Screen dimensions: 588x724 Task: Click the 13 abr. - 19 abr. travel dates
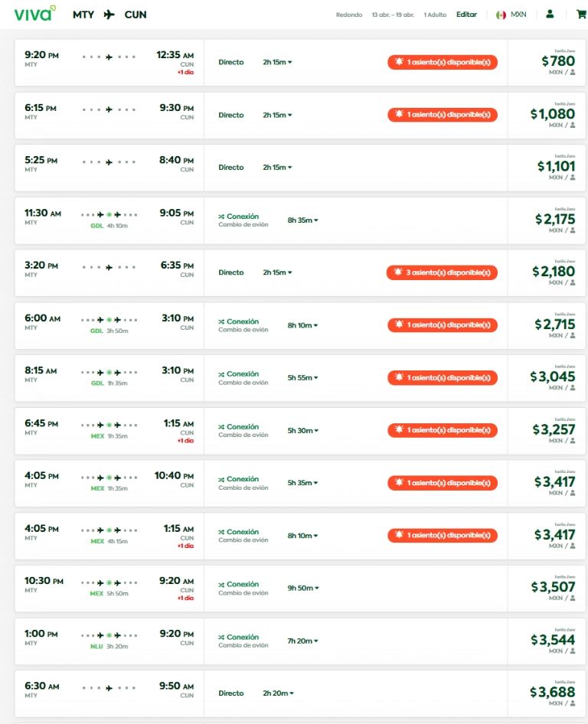(393, 15)
